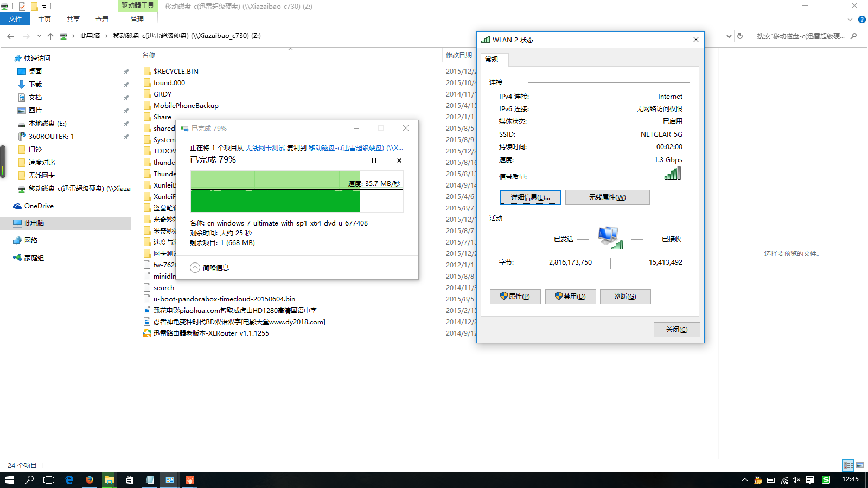Image resolution: width=868 pixels, height=488 pixels.
Task: Open the 移动磁盘-c destination link in copy dialog
Action: (x=356, y=147)
